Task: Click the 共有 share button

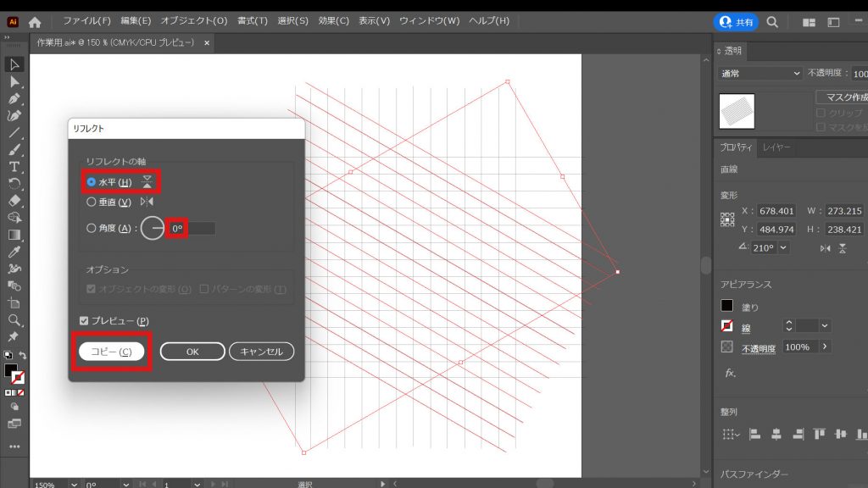Action: (x=736, y=22)
